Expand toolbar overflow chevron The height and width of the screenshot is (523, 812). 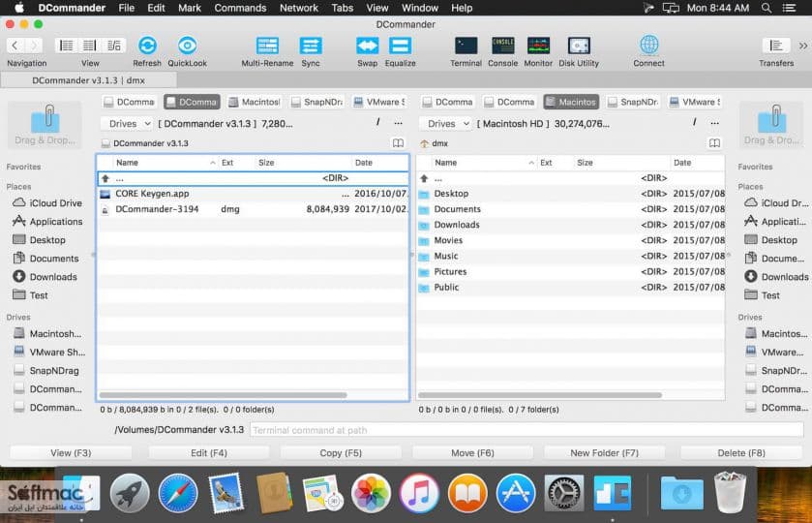click(x=802, y=46)
